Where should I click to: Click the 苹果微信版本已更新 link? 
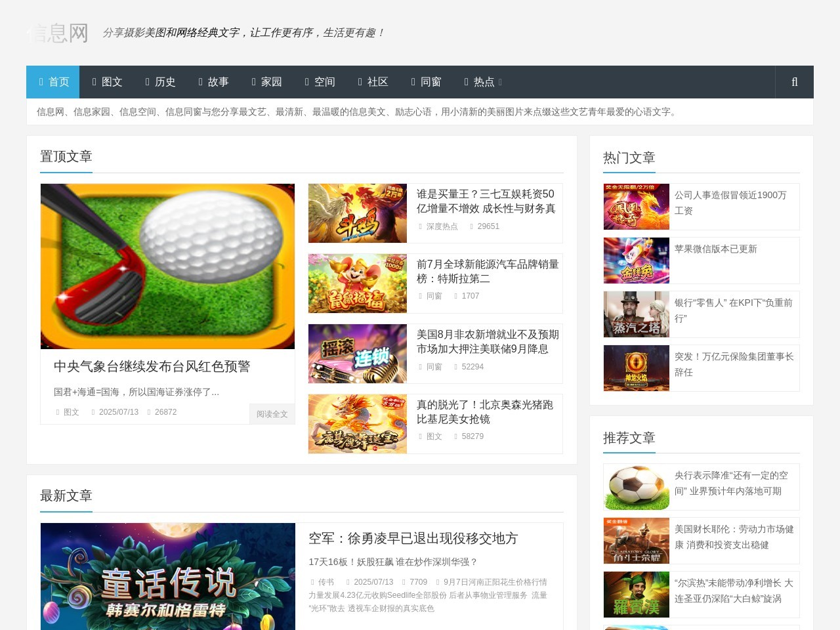[x=715, y=249]
